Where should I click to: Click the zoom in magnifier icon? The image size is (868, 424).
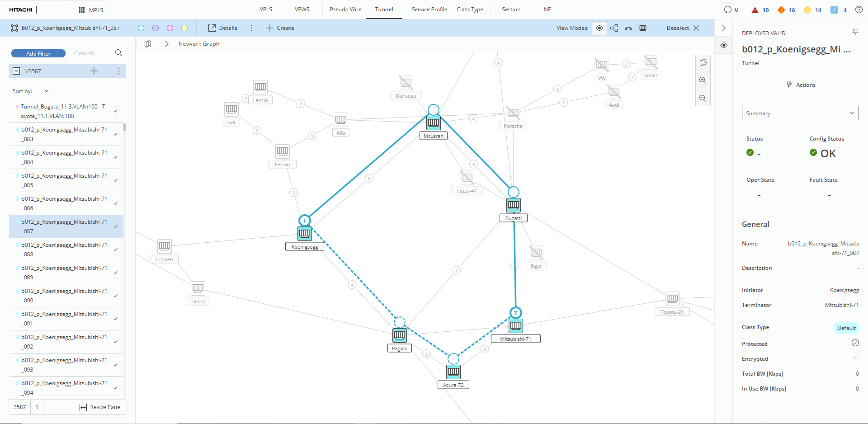pos(703,80)
